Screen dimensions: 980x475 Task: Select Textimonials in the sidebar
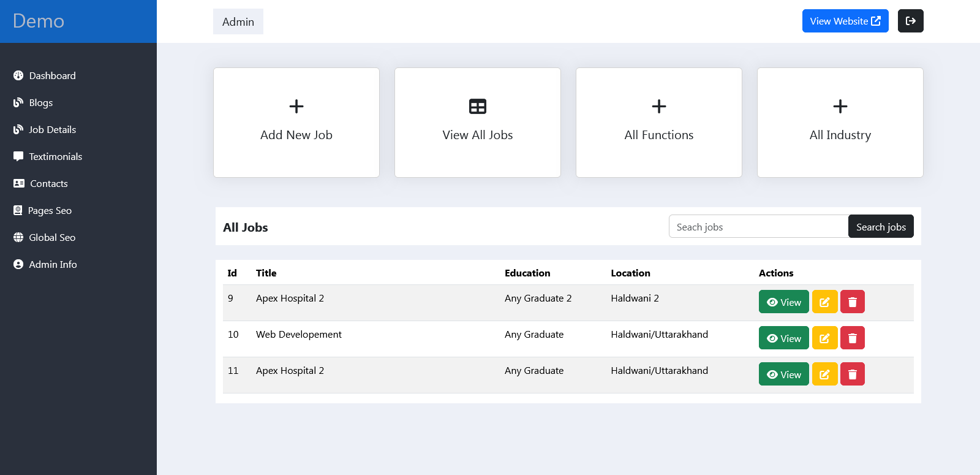pyautogui.click(x=55, y=156)
